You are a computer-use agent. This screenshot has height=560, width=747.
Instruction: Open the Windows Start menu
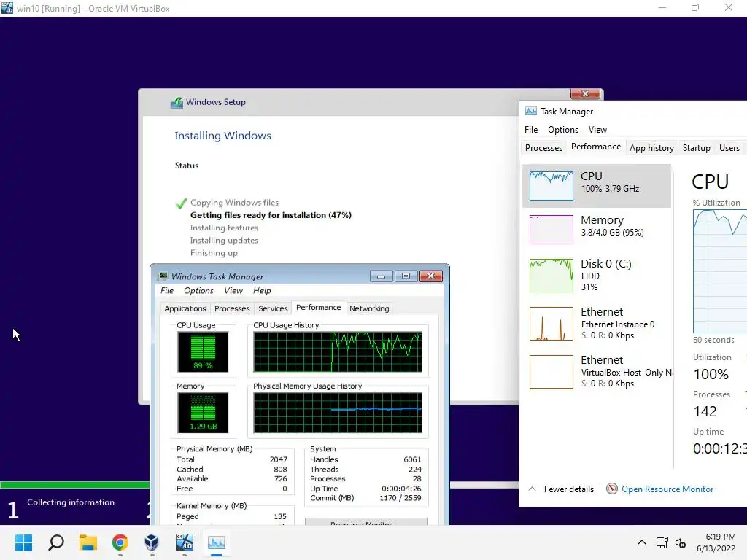pyautogui.click(x=23, y=542)
